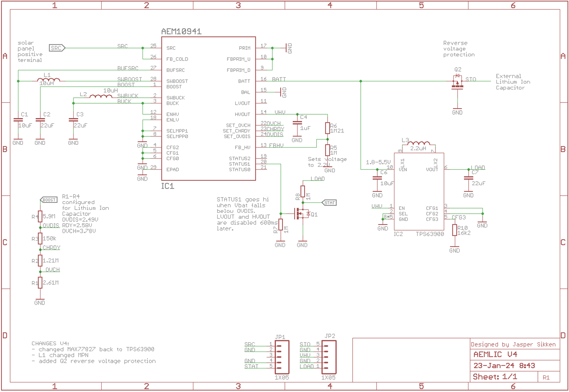This screenshot has height=392, width=569.
Task: Click 'Designed by Jasper Sikken' in title block
Action: [x=513, y=344]
